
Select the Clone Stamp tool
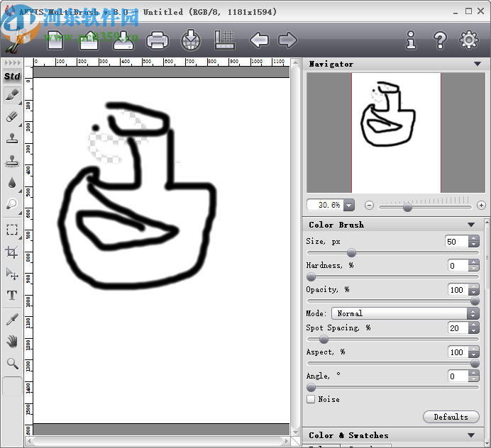(12, 138)
